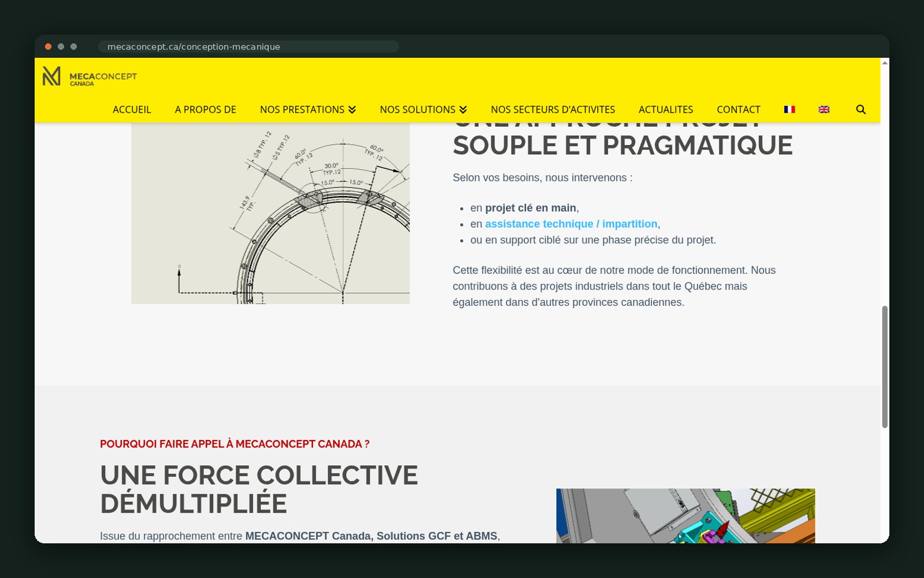Click the heading 'UNE FORCE COLLECTIVE DÉMULTIPLIÉE'

pos(259,489)
